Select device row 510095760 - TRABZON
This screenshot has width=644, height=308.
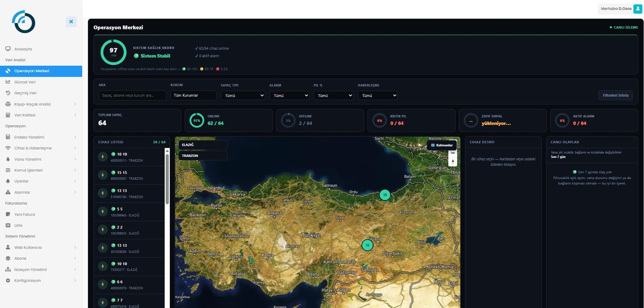(x=129, y=194)
